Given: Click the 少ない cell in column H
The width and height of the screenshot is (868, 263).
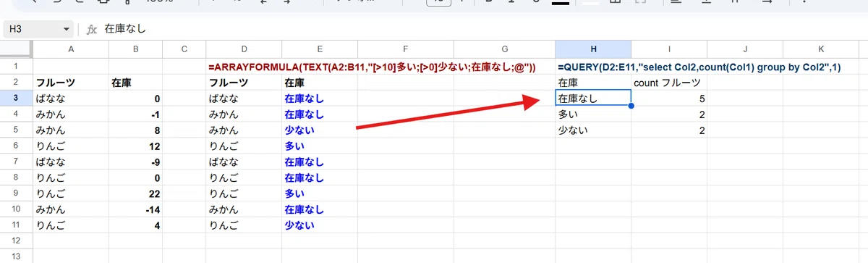Looking at the screenshot, I should pos(593,130).
